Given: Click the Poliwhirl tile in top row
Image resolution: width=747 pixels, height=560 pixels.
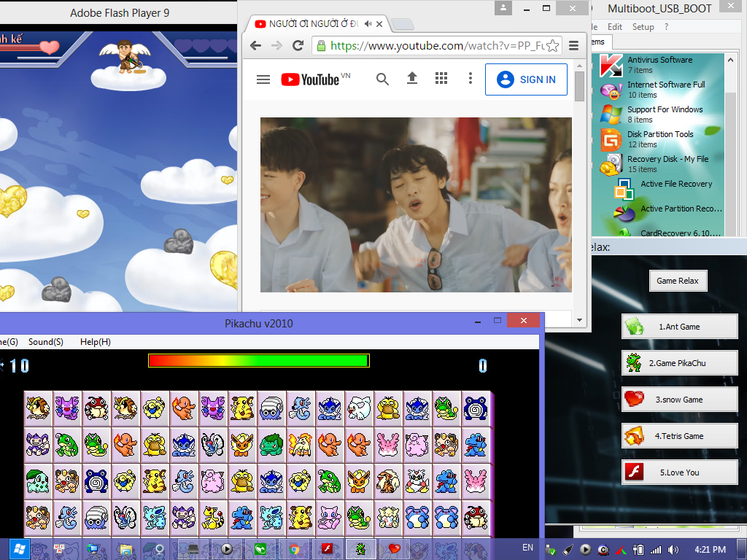Looking at the screenshot, I should (x=476, y=408).
